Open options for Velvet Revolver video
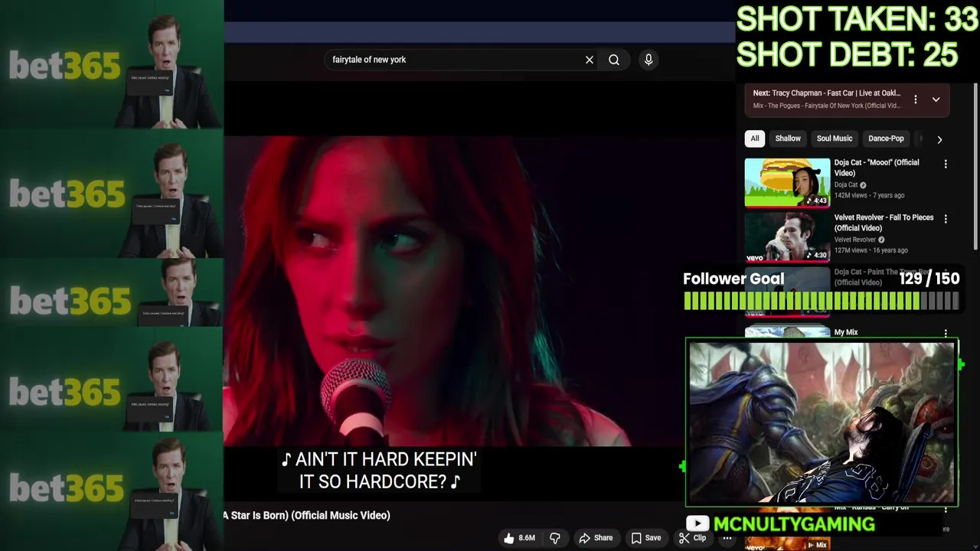This screenshot has width=980, height=551. [946, 219]
